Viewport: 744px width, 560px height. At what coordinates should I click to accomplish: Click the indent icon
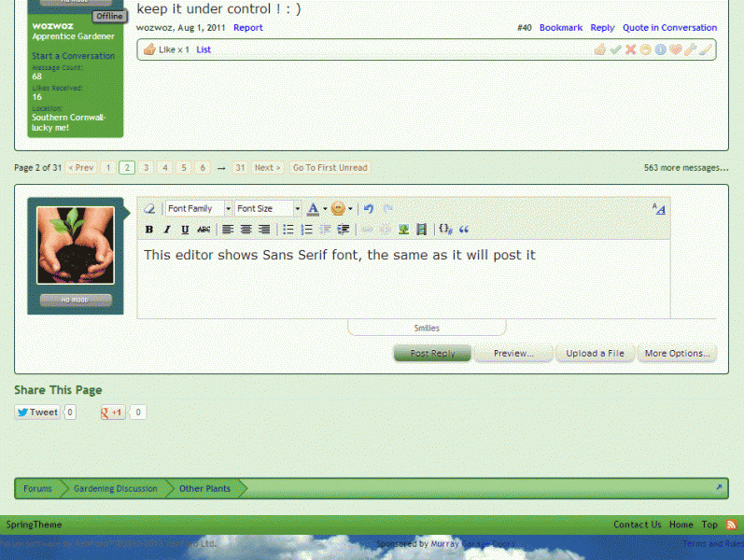pos(344,230)
